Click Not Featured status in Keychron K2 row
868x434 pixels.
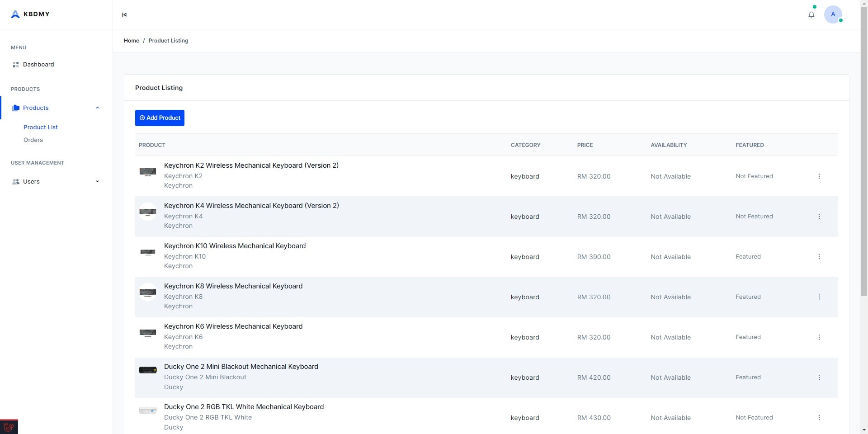tap(754, 176)
